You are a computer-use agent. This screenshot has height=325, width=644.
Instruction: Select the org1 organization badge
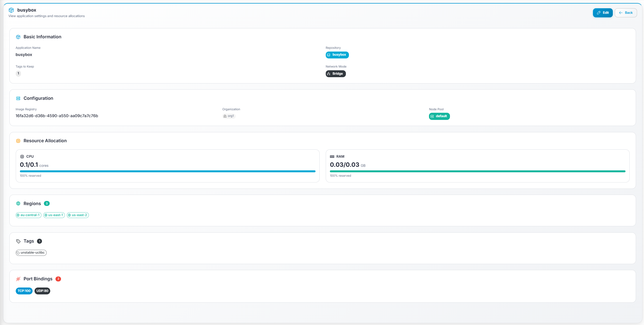point(229,116)
